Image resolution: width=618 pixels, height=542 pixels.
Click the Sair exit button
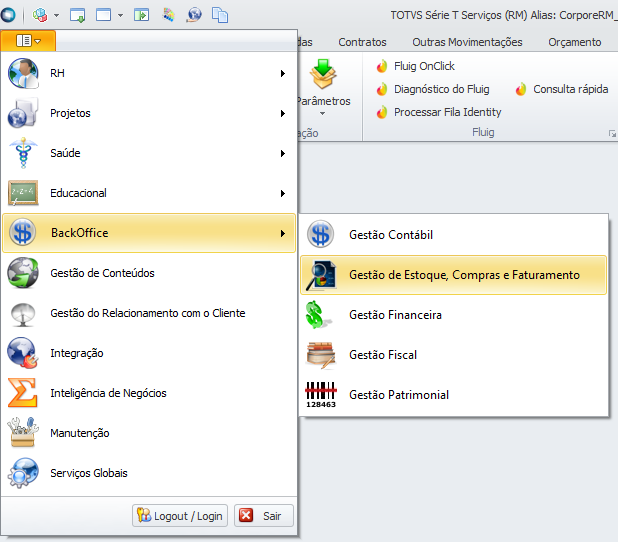264,516
